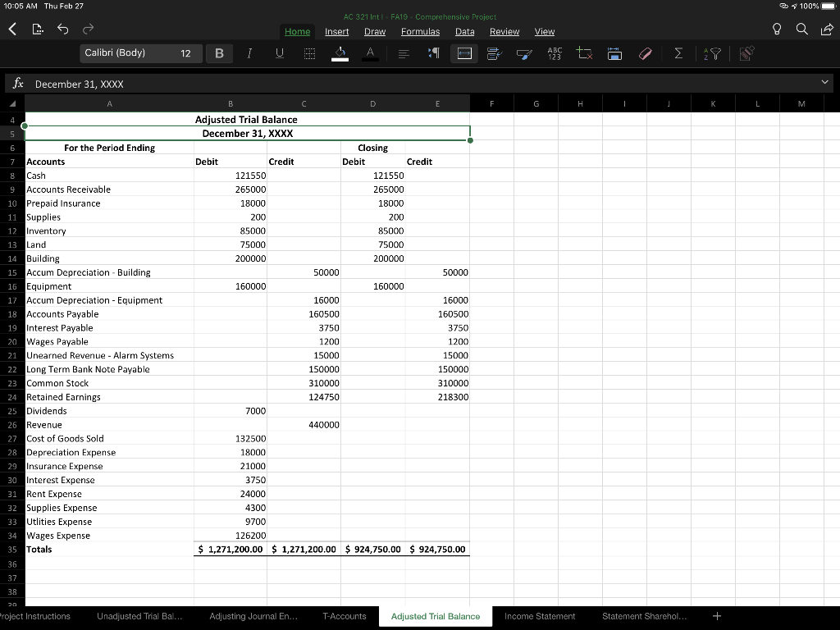Select the 440000 Revenue credit cell
The height and width of the screenshot is (630, 840).
click(x=304, y=425)
